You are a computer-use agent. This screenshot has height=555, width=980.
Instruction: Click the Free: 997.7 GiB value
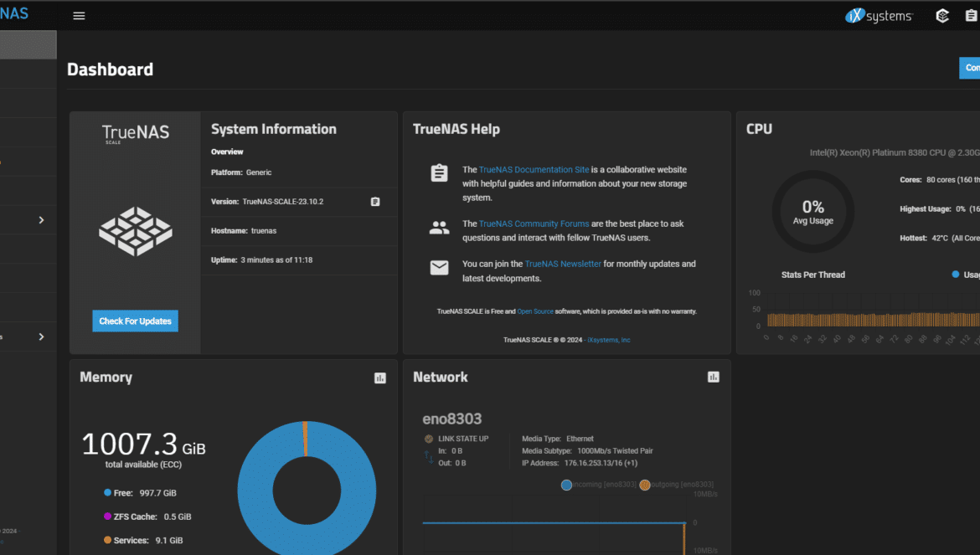click(145, 493)
